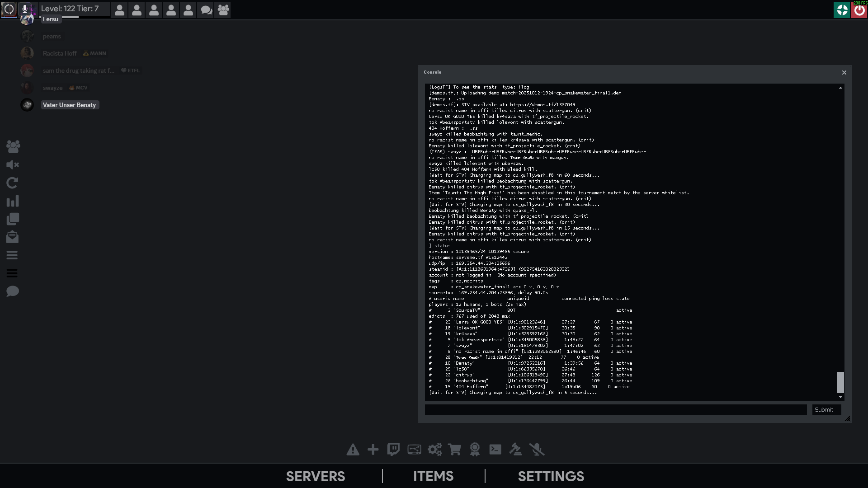Open the gears configuration icon
This screenshot has height=488, width=868.
click(434, 450)
